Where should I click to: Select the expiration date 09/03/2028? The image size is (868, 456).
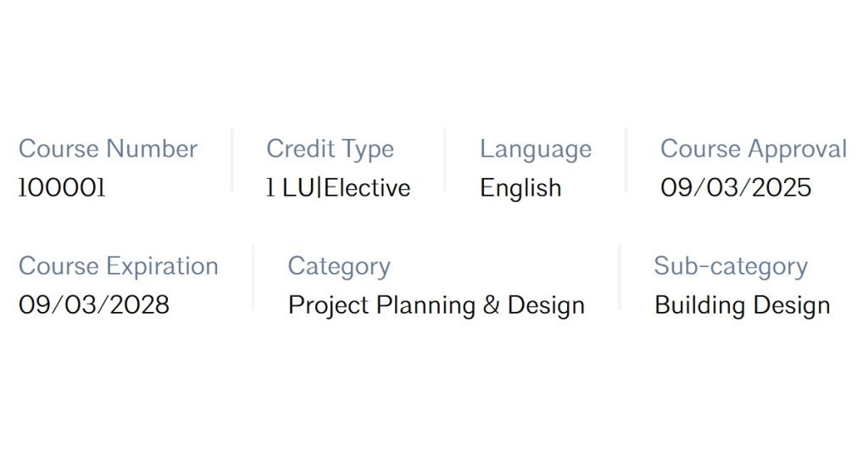pos(94,305)
